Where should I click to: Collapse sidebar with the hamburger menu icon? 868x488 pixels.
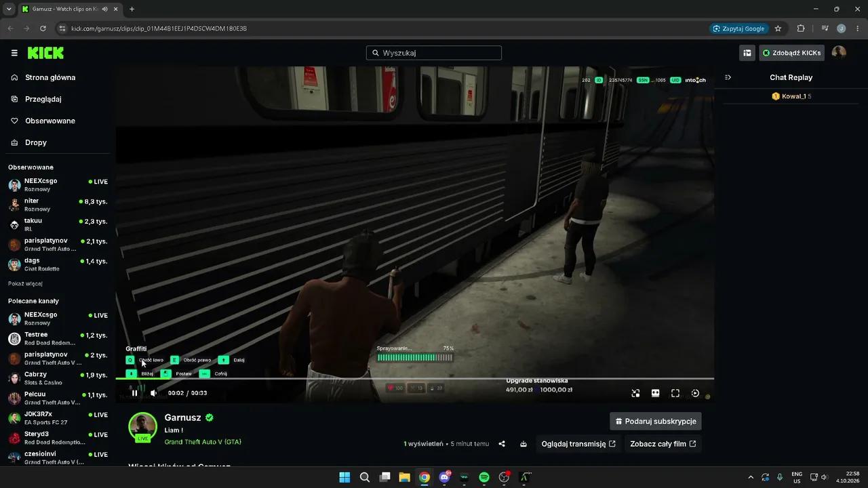pos(14,53)
